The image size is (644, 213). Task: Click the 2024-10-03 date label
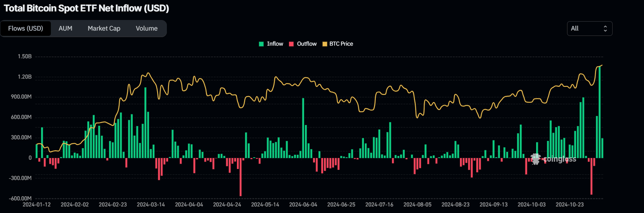[x=532, y=205]
